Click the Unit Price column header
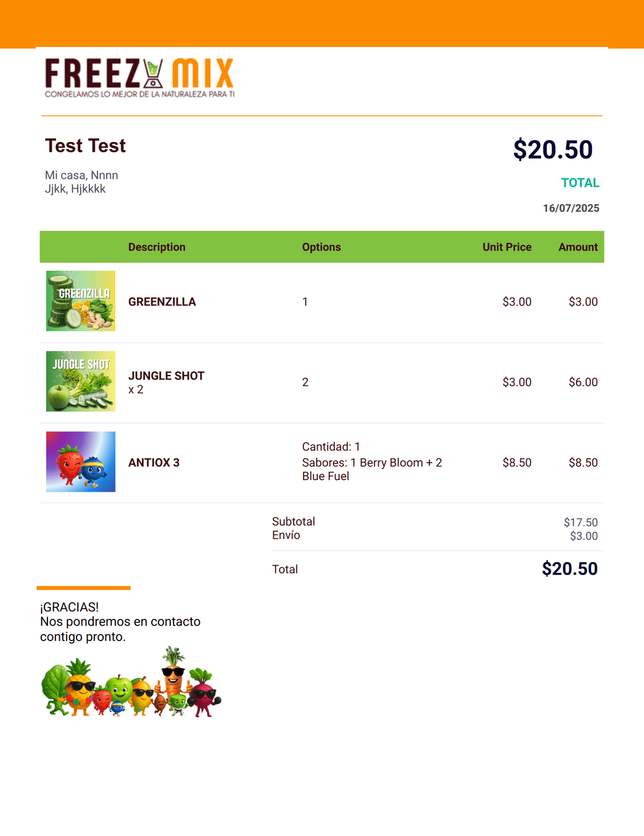The image size is (644, 836). tap(507, 247)
